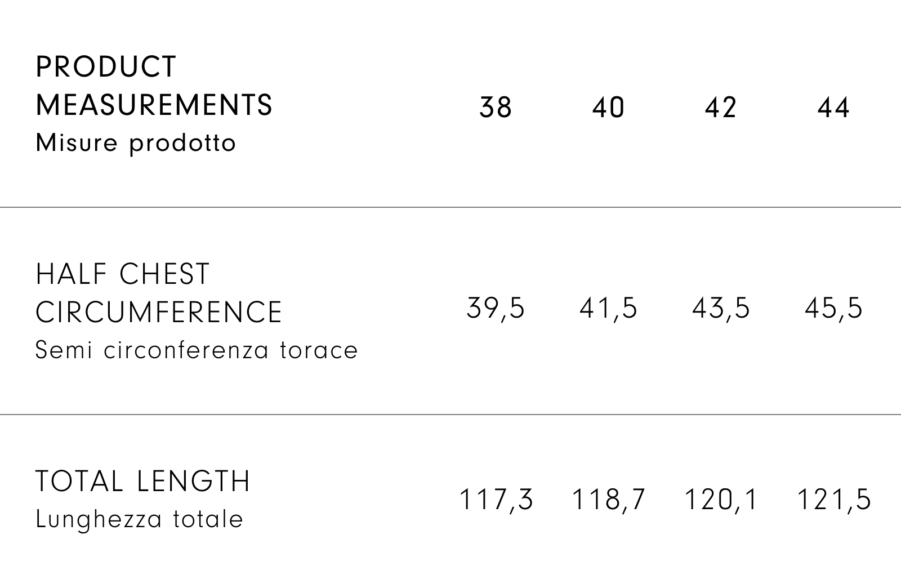Select size 40 column header
The width and height of the screenshot is (901, 588).
pos(608,107)
